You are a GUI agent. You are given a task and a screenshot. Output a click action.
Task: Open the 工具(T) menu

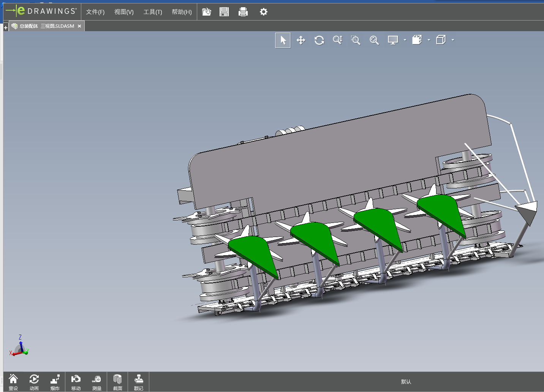coord(152,12)
